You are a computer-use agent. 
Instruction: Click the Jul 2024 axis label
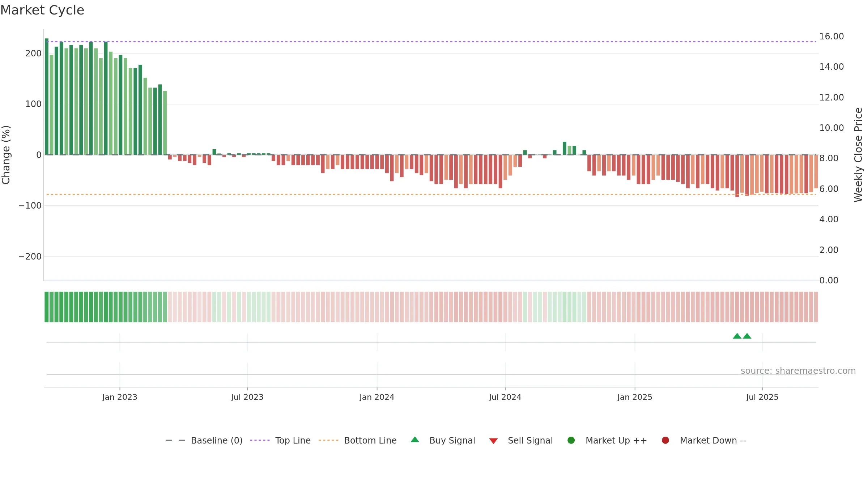(505, 397)
